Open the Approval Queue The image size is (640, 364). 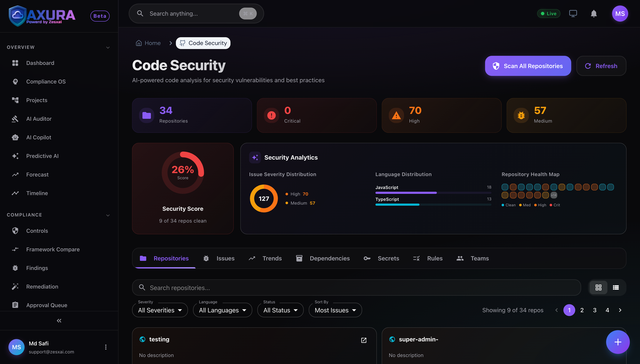(47, 305)
